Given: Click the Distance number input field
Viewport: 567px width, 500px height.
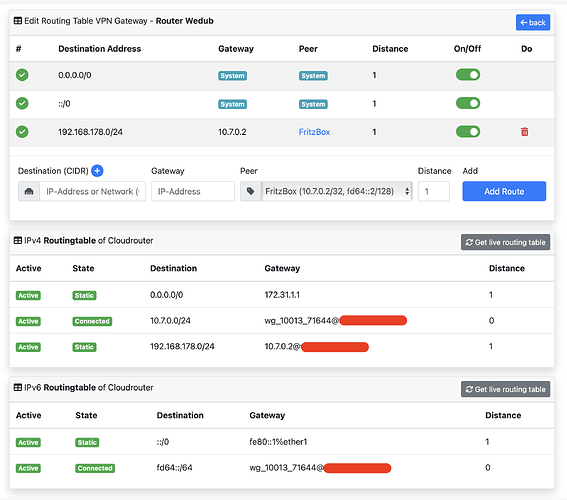Looking at the screenshot, I should coord(434,191).
